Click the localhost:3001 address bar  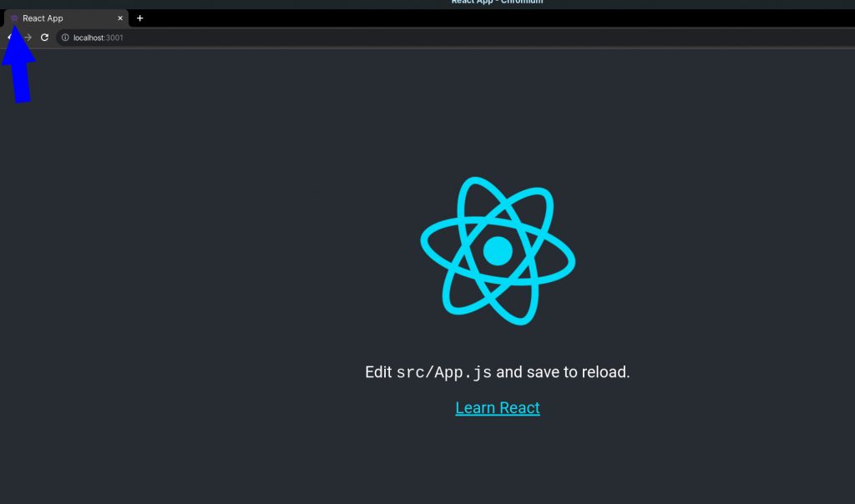(x=455, y=38)
